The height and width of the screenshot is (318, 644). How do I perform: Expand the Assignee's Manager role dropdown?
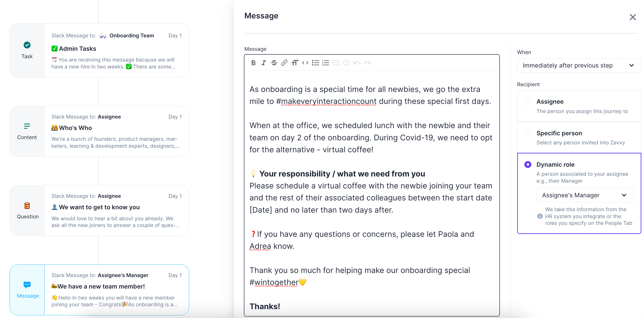coord(585,195)
